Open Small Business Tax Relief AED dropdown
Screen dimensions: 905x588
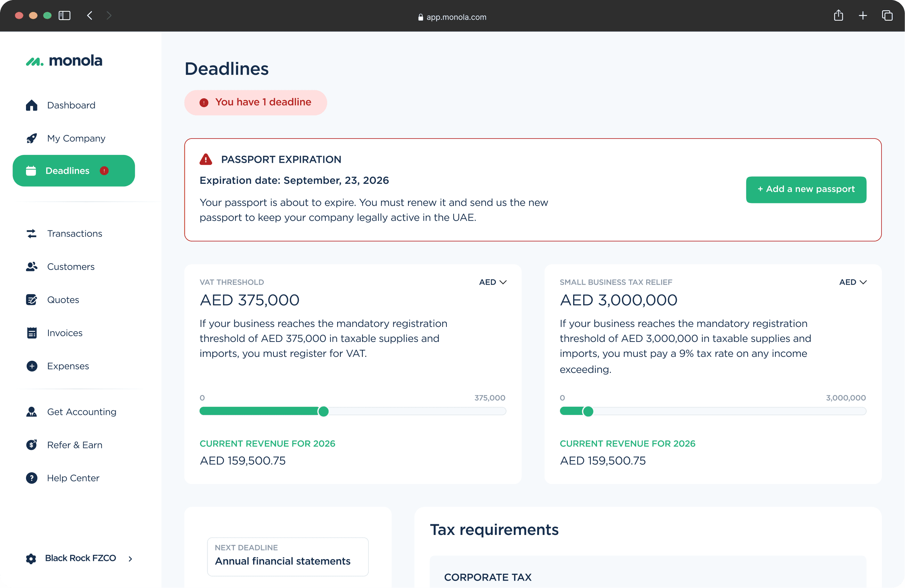[853, 282]
